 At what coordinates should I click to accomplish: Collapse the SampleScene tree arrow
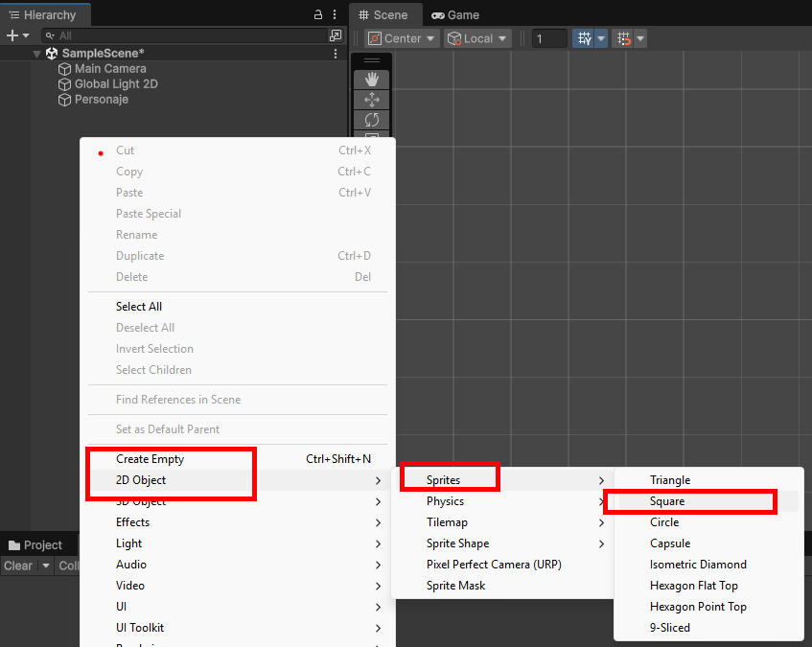pyautogui.click(x=36, y=54)
